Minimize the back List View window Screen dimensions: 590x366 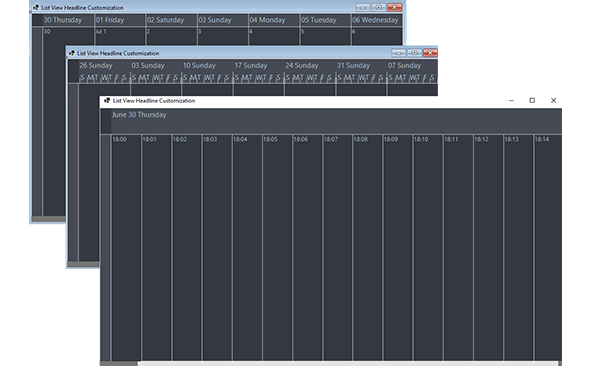click(x=363, y=7)
